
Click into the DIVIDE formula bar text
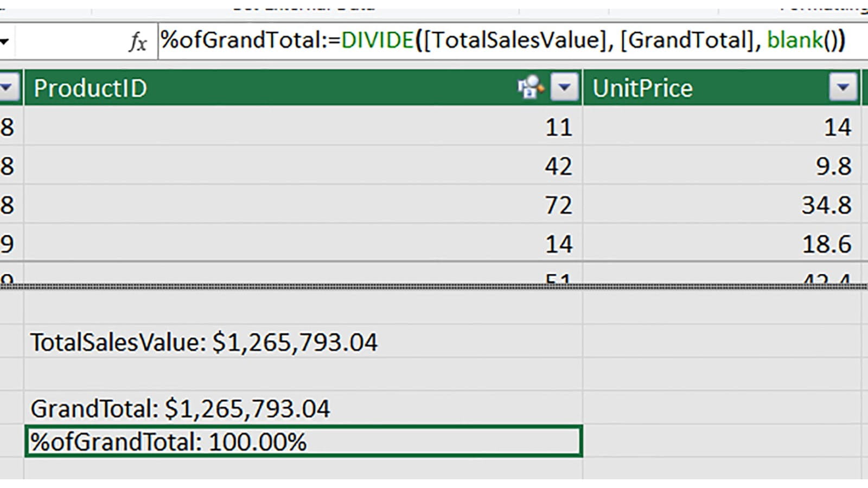pyautogui.click(x=502, y=41)
